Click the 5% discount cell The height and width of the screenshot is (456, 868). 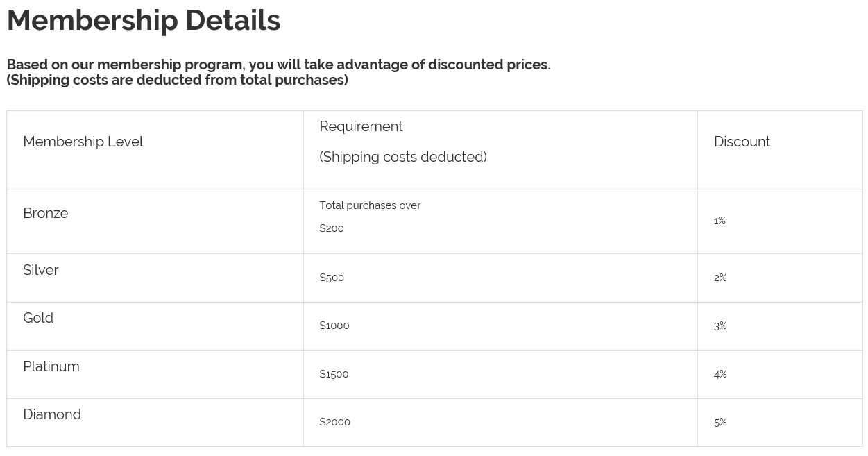click(720, 422)
